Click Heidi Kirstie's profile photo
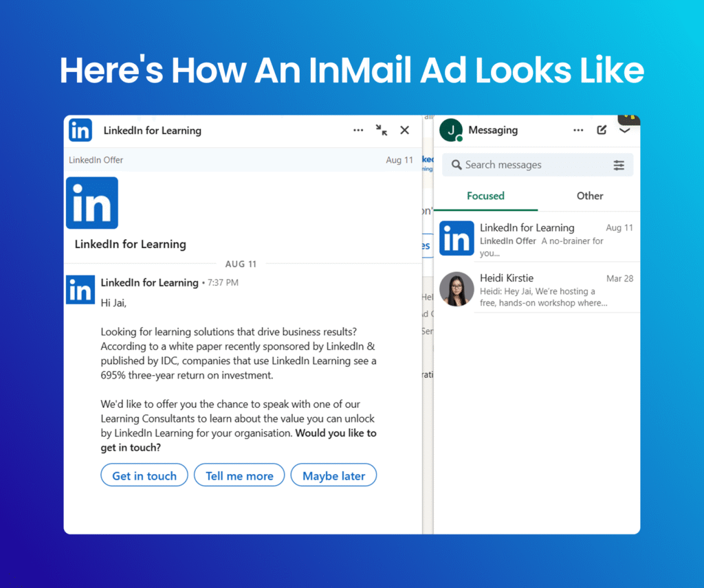 pyautogui.click(x=456, y=289)
